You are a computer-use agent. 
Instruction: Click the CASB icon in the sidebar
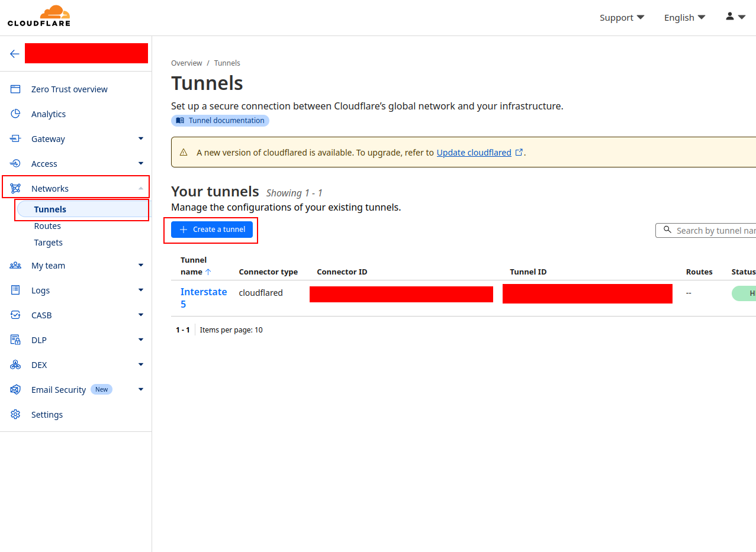(x=15, y=315)
